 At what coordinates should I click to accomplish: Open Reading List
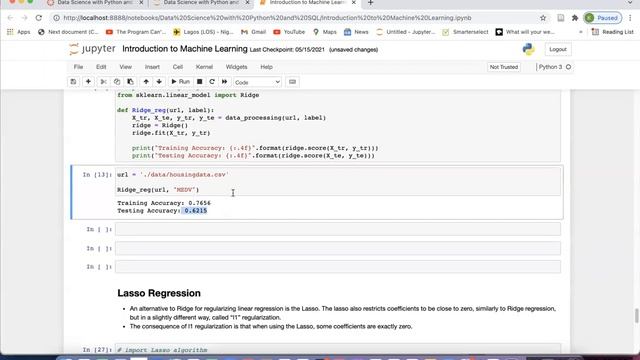pos(612,32)
